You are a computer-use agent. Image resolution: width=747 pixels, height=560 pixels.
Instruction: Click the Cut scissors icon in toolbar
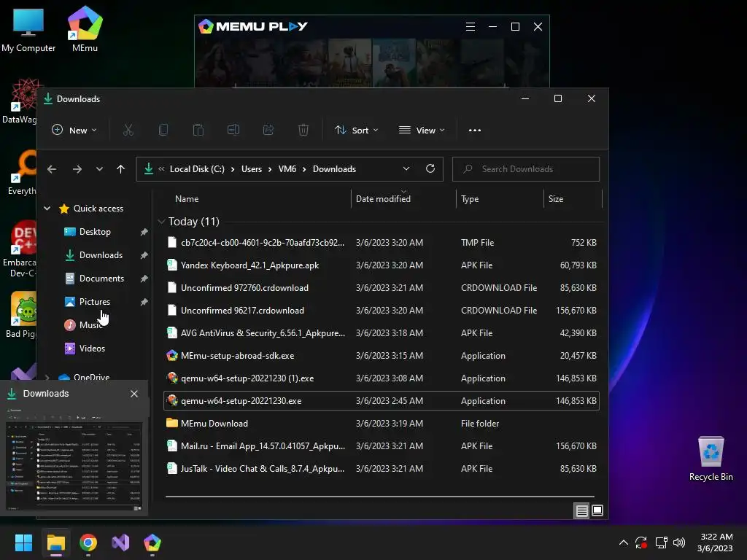tap(128, 130)
